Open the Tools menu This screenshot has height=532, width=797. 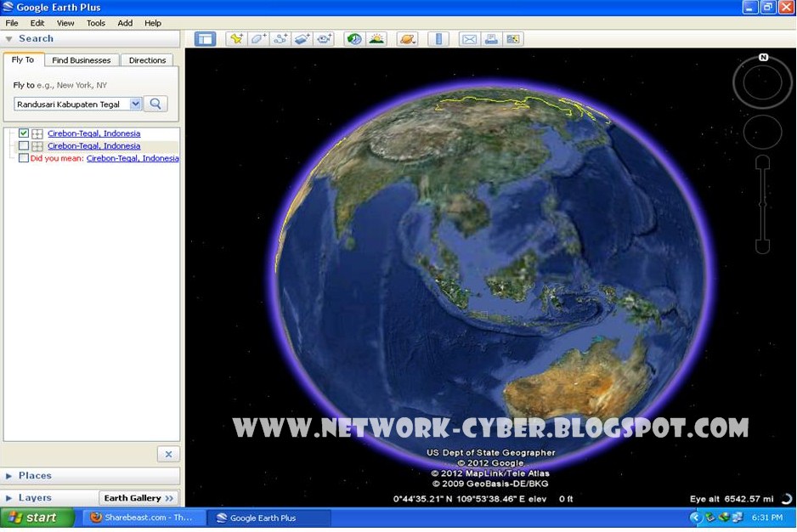tap(95, 23)
